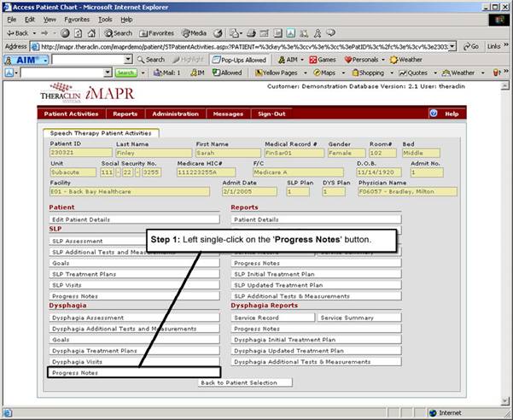The image size is (513, 420).
Task: Click the page scrollbar down arrow
Action: 505,401
